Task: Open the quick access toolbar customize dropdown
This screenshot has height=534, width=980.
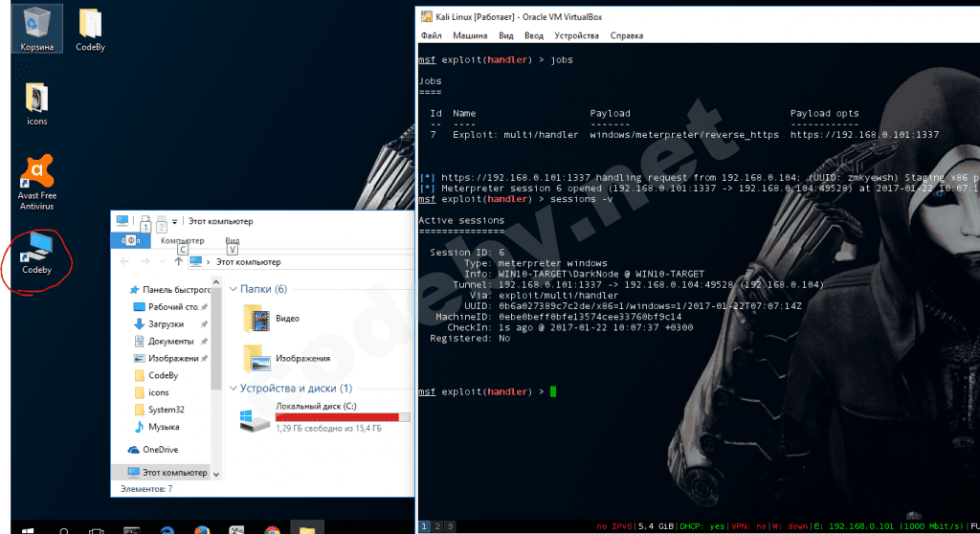Action: (x=174, y=221)
